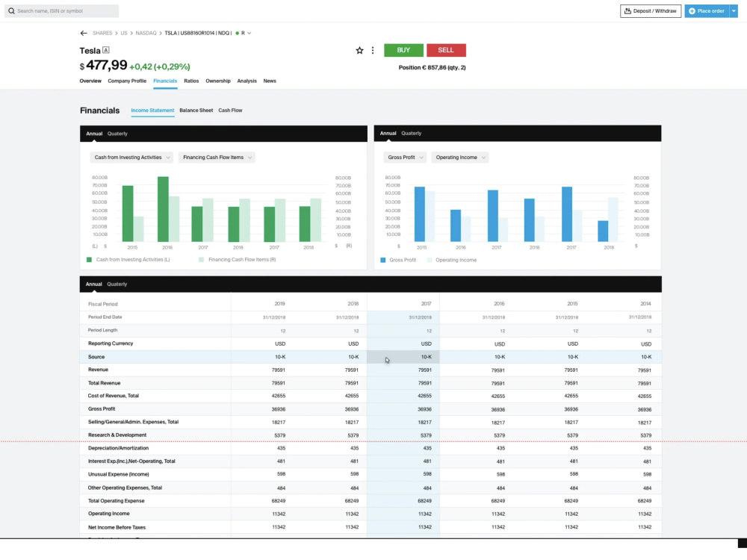The image size is (747, 560).
Task: Select Annual on the left chart
Action: [x=94, y=134]
